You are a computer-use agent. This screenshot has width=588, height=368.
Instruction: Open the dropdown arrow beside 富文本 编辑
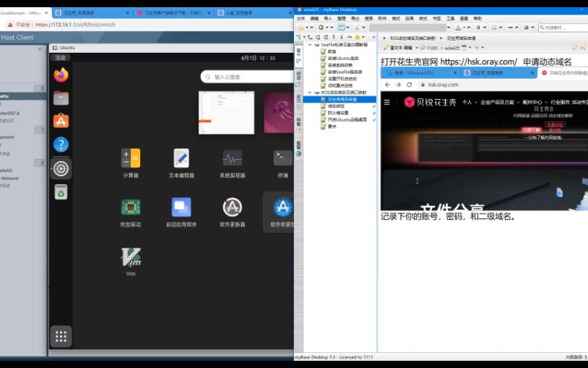(x=417, y=48)
